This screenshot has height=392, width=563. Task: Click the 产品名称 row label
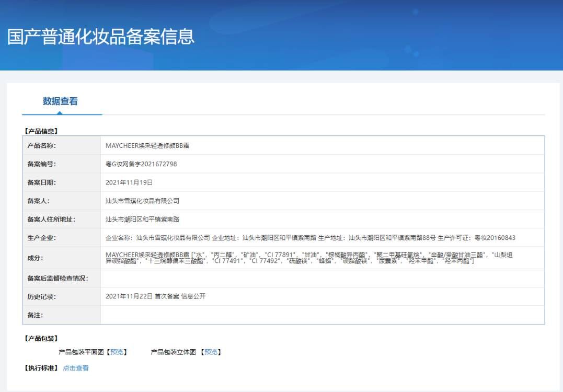coord(42,146)
